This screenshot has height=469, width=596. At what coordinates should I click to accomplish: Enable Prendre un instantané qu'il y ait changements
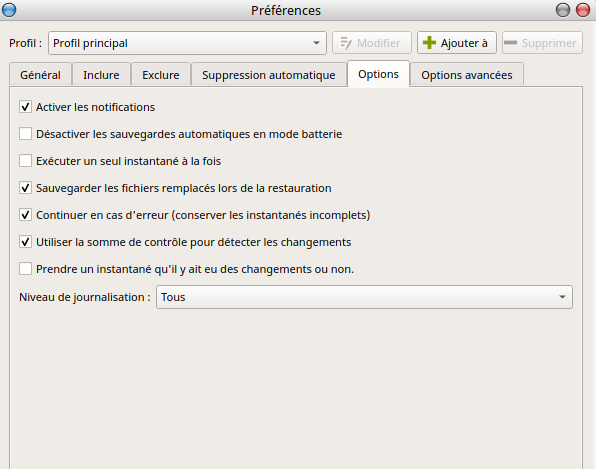pos(25,269)
